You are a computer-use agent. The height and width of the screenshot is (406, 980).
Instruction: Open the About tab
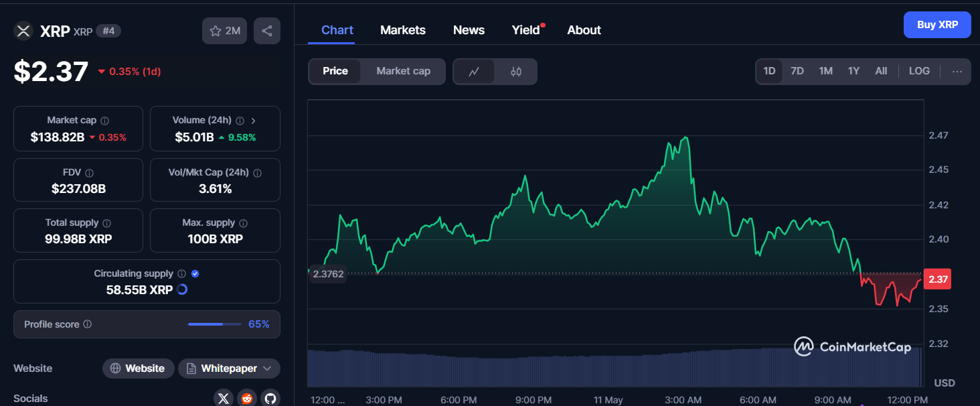pos(584,30)
